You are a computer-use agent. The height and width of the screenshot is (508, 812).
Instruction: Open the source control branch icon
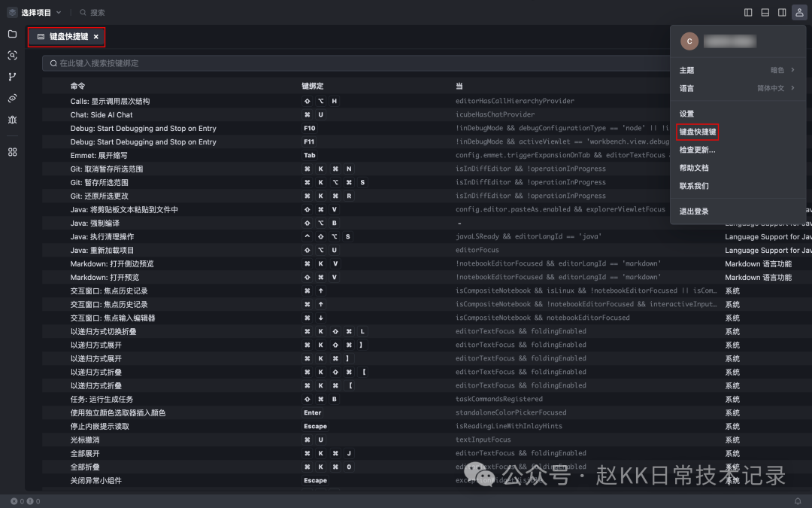point(12,77)
